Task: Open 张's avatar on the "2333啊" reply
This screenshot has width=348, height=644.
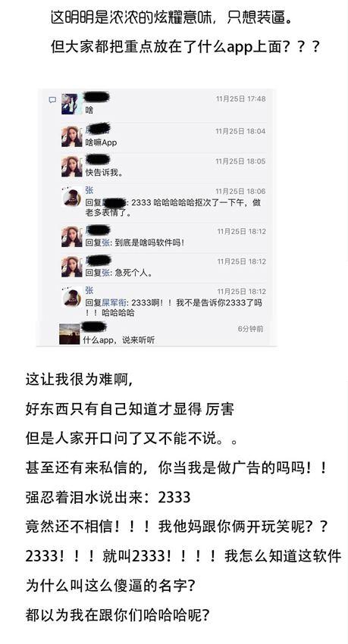Action: [x=71, y=296]
